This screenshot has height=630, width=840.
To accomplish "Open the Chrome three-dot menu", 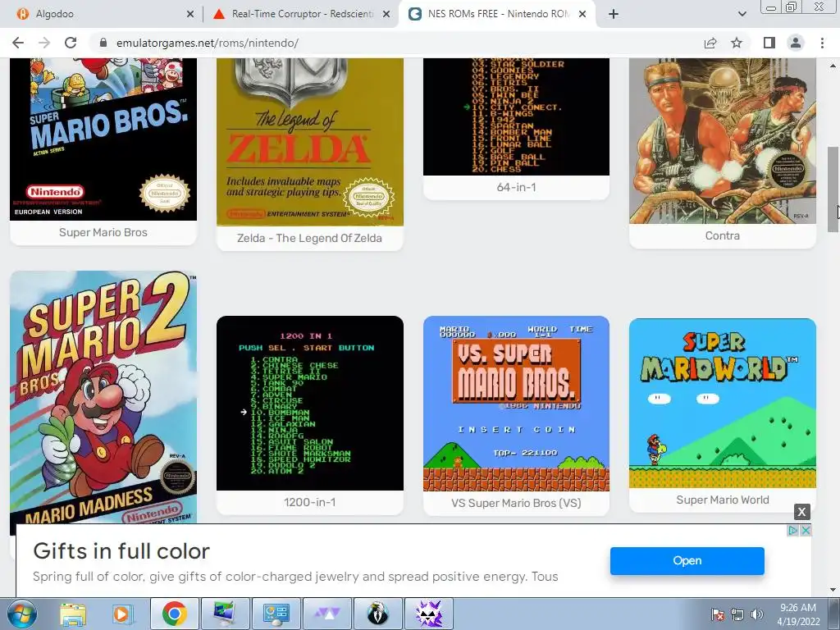I will [822, 43].
